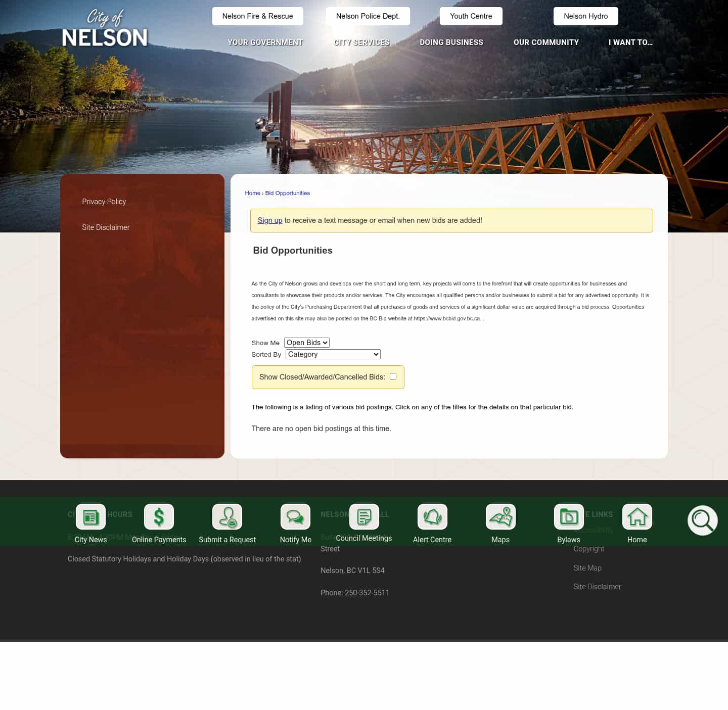
Task: Open the Online Payments dollar icon
Action: [159, 516]
